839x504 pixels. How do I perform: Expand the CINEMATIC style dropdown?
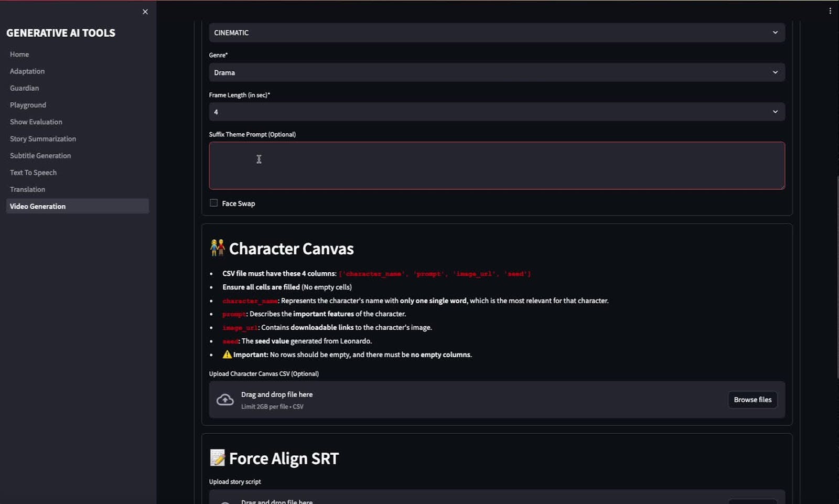tap(496, 33)
